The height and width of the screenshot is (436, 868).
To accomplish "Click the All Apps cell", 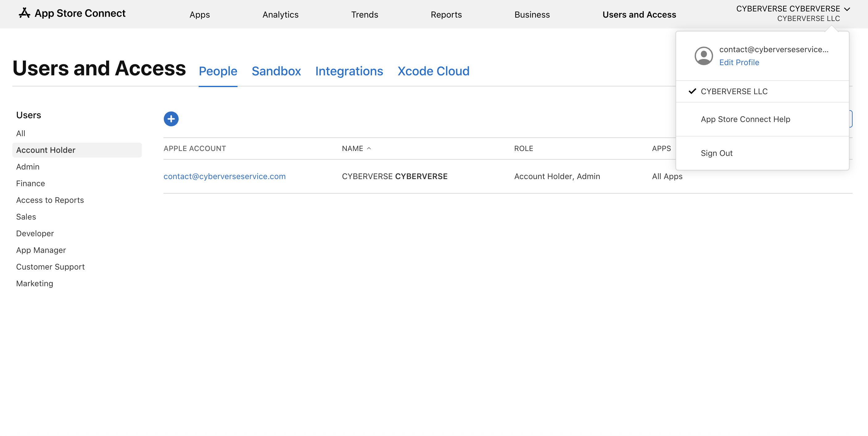I will coord(667,176).
